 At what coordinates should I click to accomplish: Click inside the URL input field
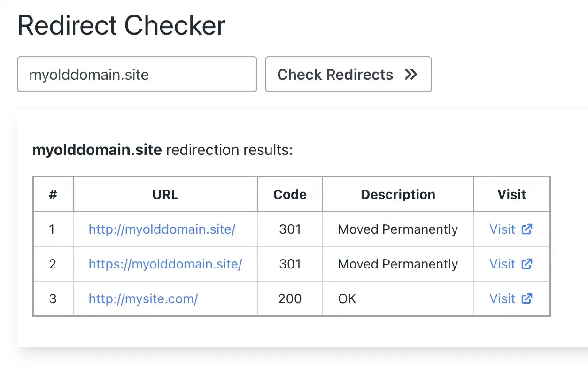pyautogui.click(x=137, y=74)
